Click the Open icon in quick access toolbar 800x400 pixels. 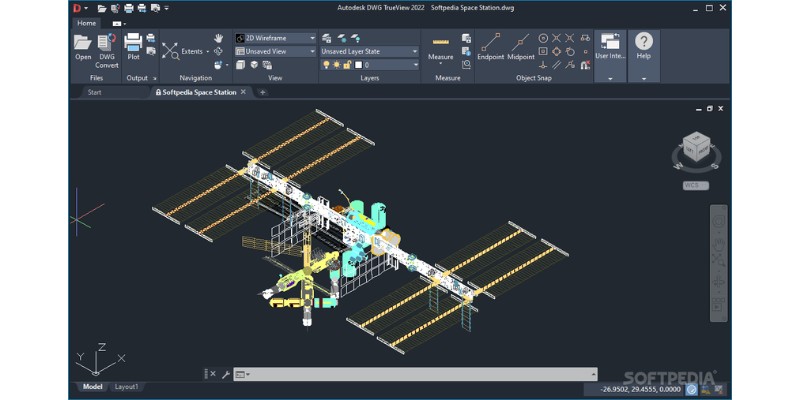pos(102,8)
